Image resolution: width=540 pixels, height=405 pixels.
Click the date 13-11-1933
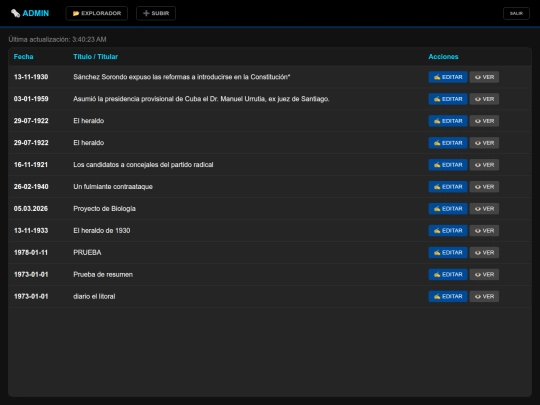point(31,231)
